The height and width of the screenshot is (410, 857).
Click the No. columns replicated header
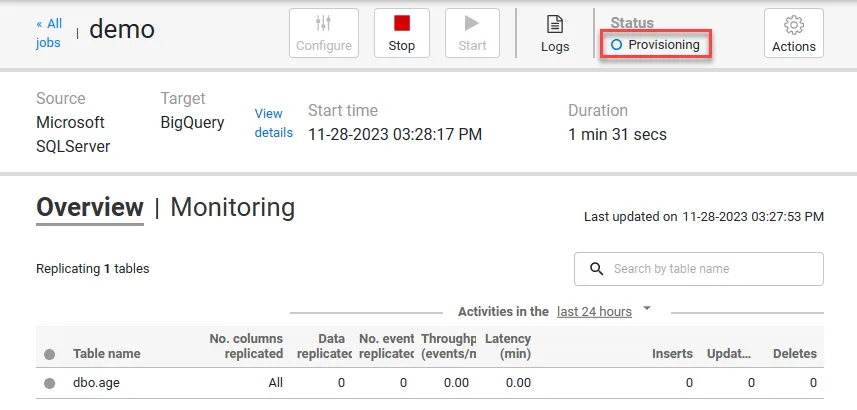pos(246,346)
